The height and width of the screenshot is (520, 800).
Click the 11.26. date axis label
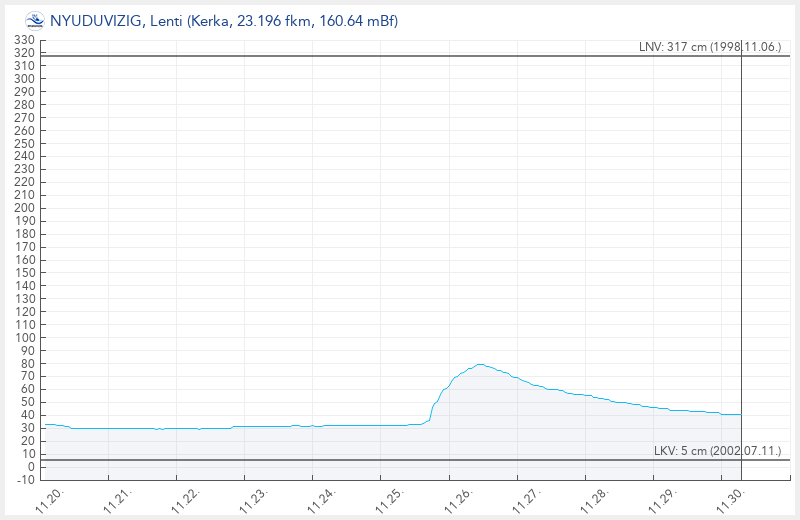click(458, 499)
